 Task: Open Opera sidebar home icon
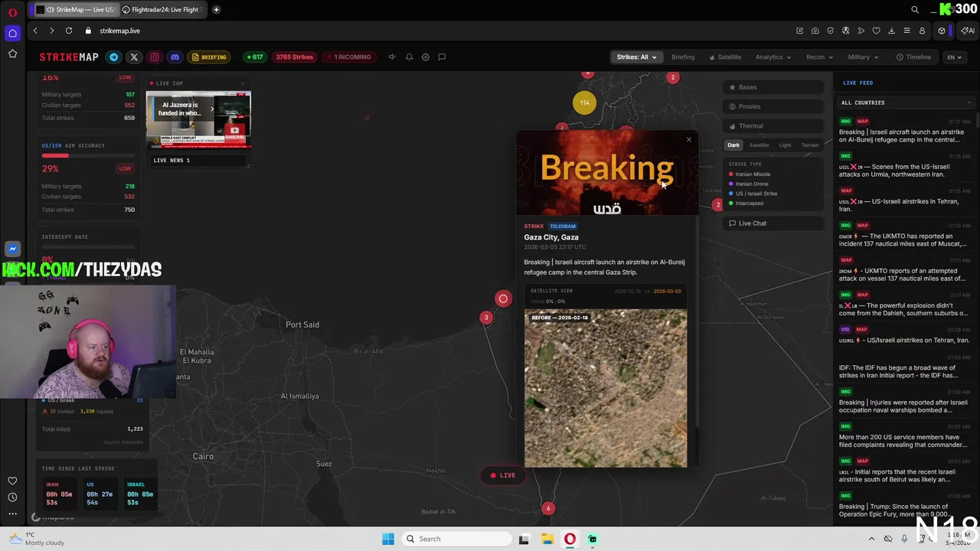point(12,33)
